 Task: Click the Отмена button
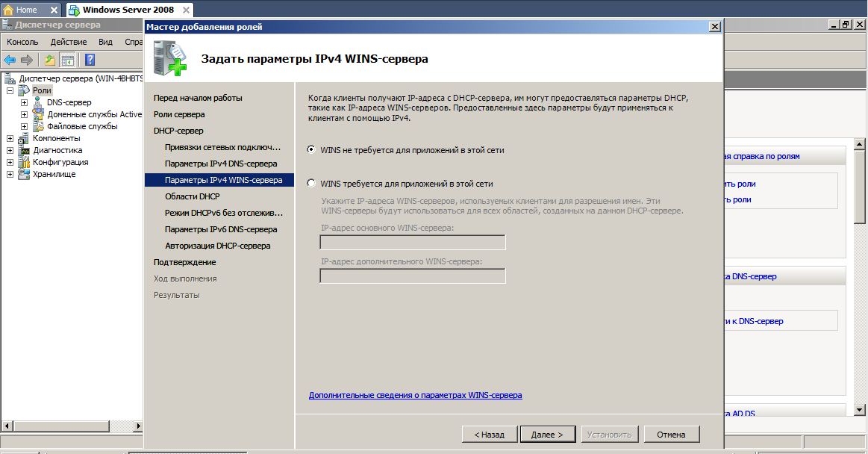tap(672, 435)
